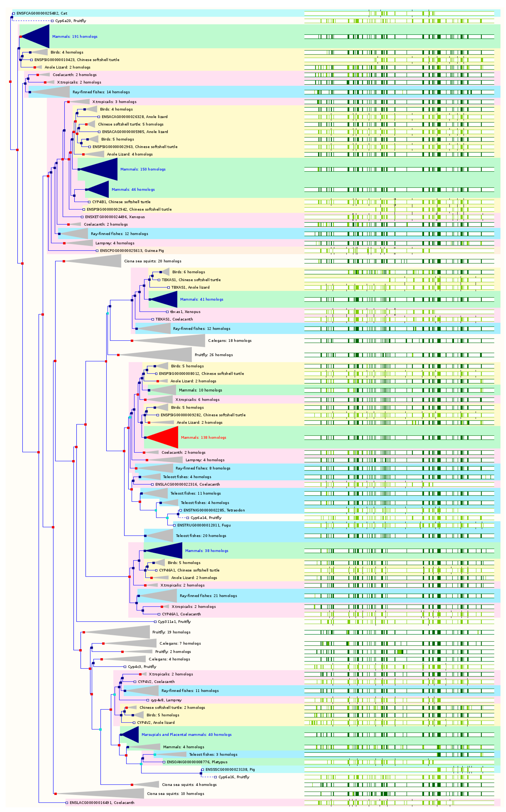The height and width of the screenshot is (812, 506).
Task: Select leaf ENSACAG00000005985, Anole lizard
Action: pos(135,132)
